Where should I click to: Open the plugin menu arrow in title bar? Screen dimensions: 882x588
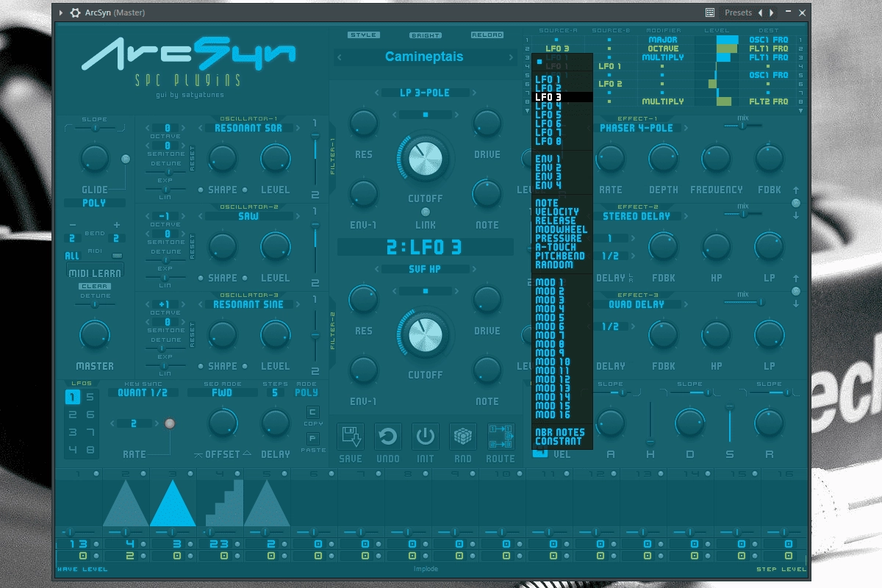(x=61, y=12)
